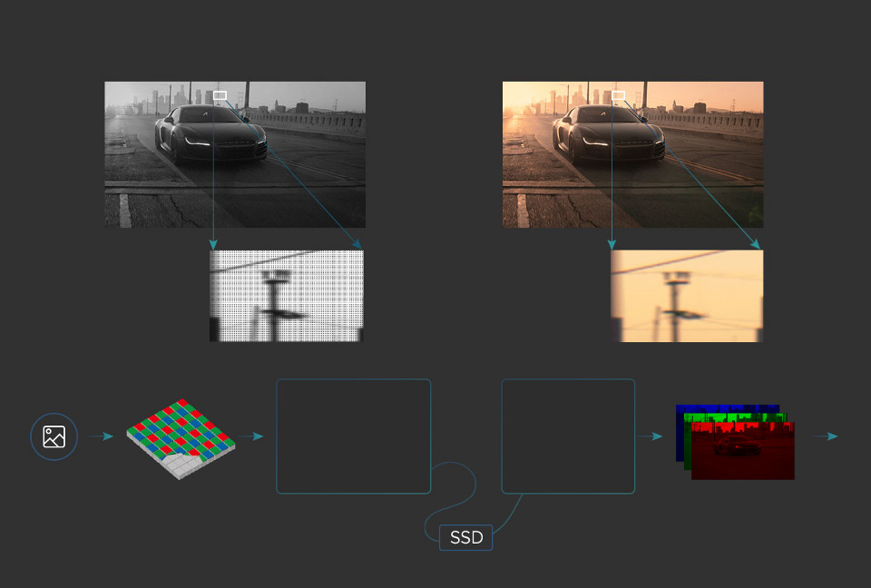The image size is (871, 588).
Task: Open the grayscale raw car photo
Action: pyautogui.click(x=235, y=154)
